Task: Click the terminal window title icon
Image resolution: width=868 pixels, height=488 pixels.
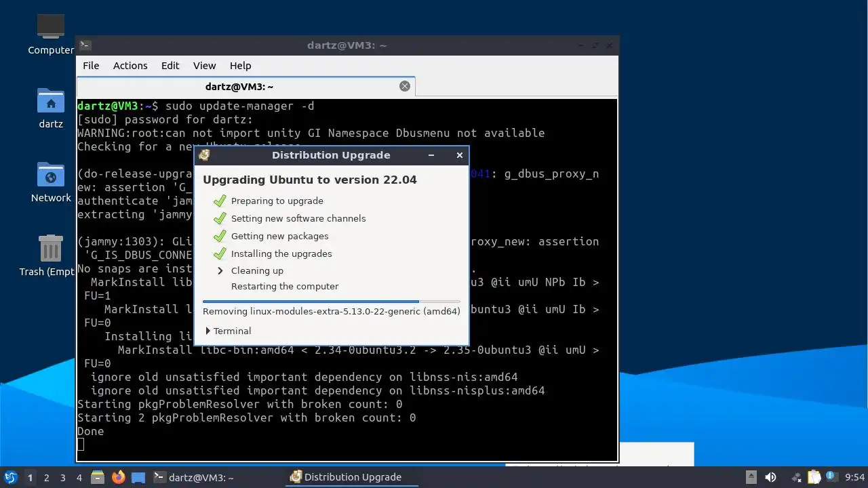Action: coord(85,45)
